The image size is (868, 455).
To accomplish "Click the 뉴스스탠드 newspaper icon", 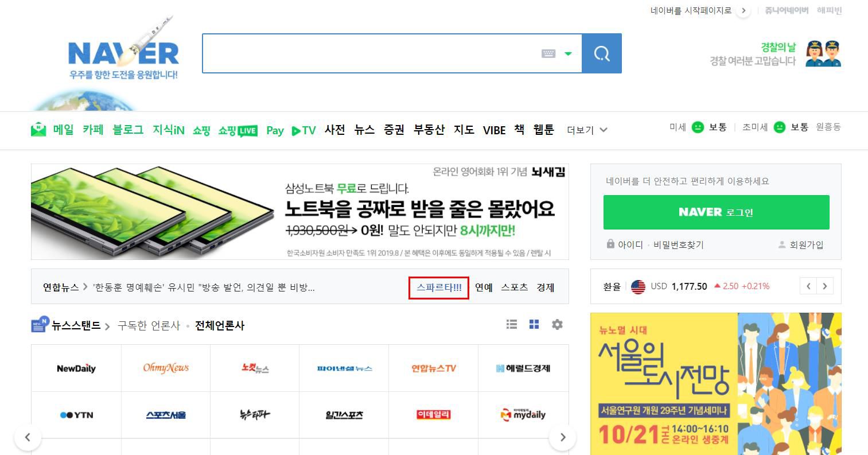I will tap(40, 325).
